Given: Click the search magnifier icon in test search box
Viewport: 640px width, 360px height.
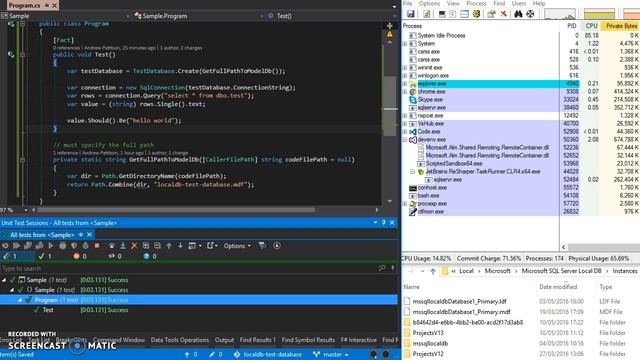Looking at the screenshot, I should click(x=382, y=269).
